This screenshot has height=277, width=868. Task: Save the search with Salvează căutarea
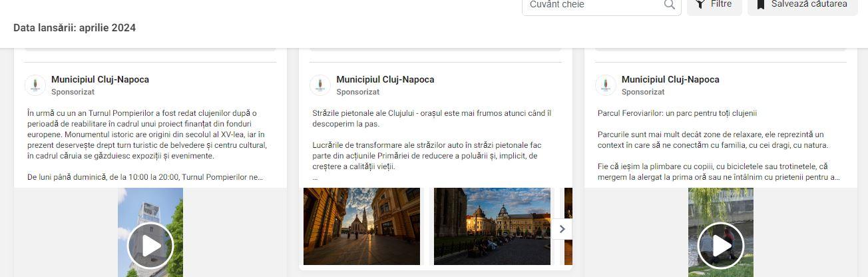[x=803, y=5]
